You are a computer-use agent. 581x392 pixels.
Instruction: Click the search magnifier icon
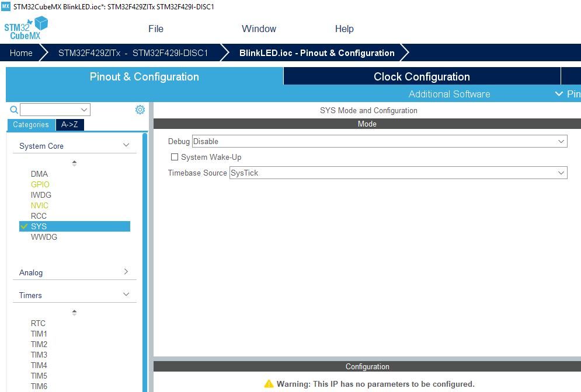(x=13, y=110)
